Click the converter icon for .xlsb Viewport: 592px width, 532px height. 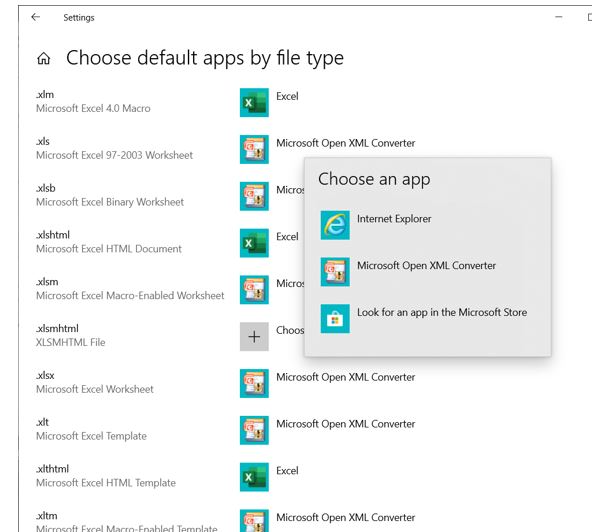(254, 196)
